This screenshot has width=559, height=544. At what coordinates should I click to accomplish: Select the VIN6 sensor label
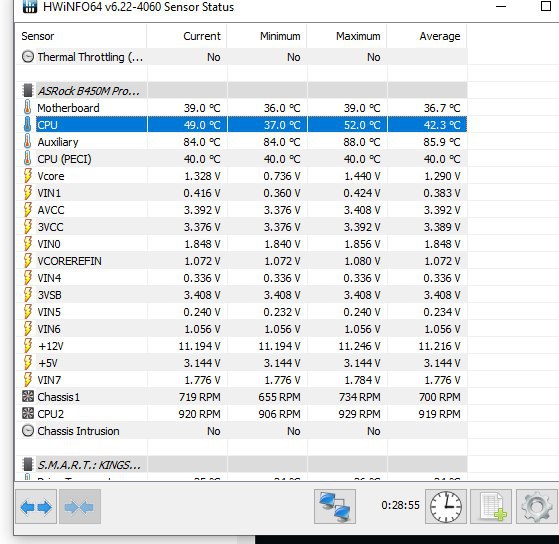49,329
